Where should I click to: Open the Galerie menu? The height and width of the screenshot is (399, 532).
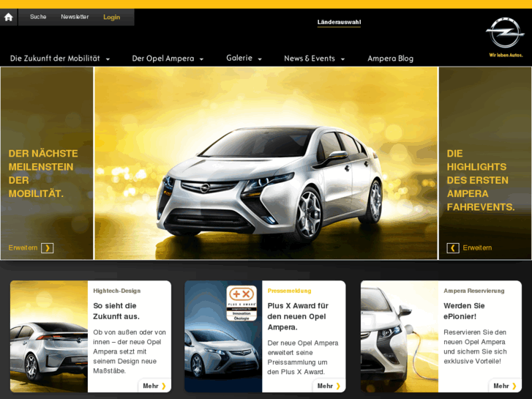(x=239, y=58)
